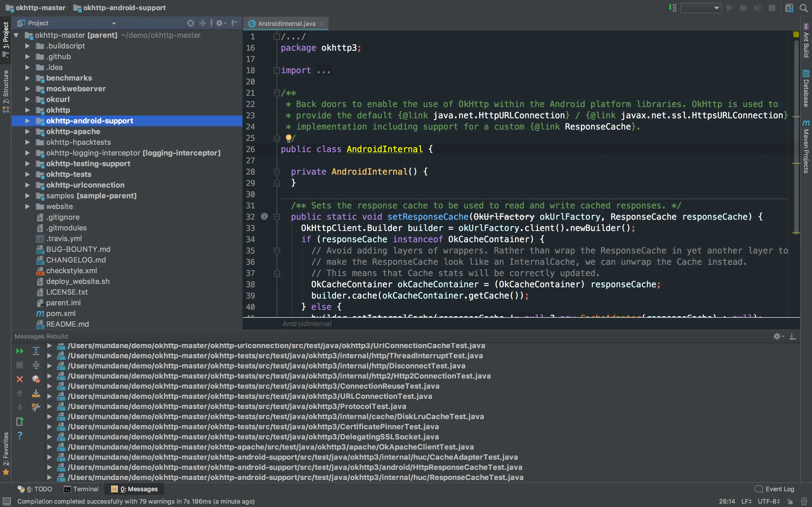812x507 pixels.
Task: Click the Rerun green double-arrow icon
Action: (x=20, y=351)
